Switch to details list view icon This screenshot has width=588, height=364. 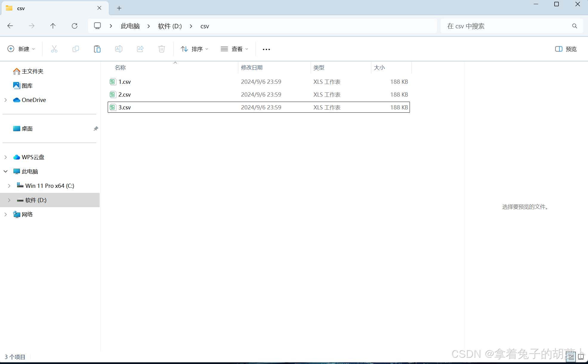(x=571, y=357)
